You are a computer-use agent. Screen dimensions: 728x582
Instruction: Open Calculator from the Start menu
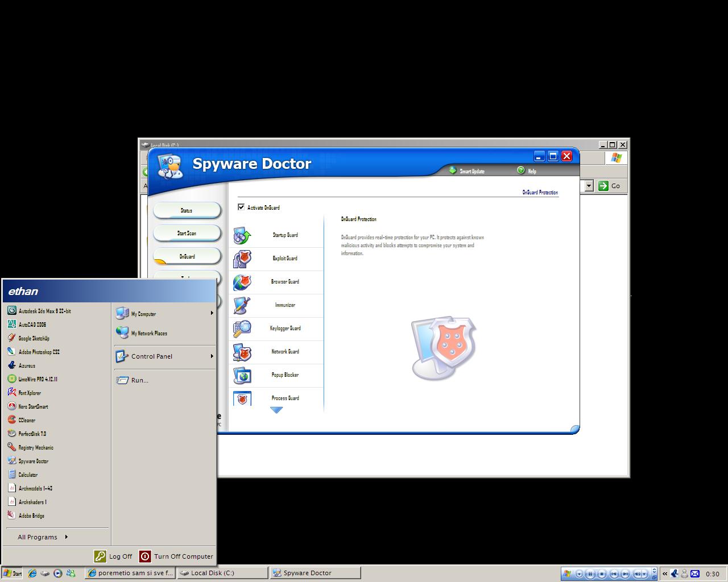[x=57, y=475]
